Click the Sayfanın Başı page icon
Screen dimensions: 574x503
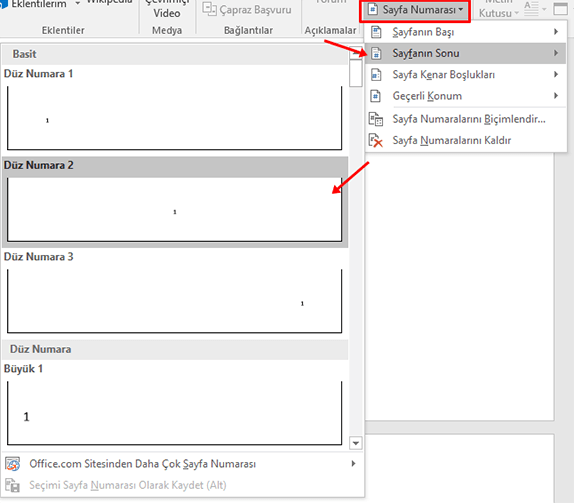(376, 32)
